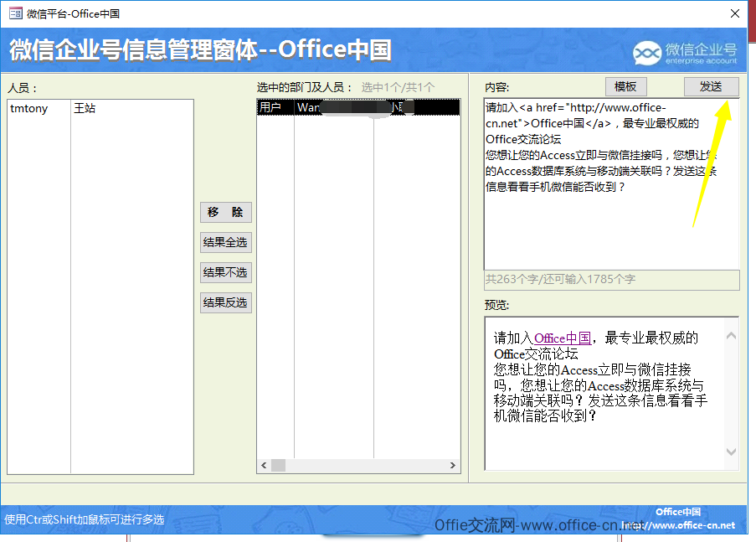
Task: Close the 微信平台-Office中国 window
Action: [735, 13]
